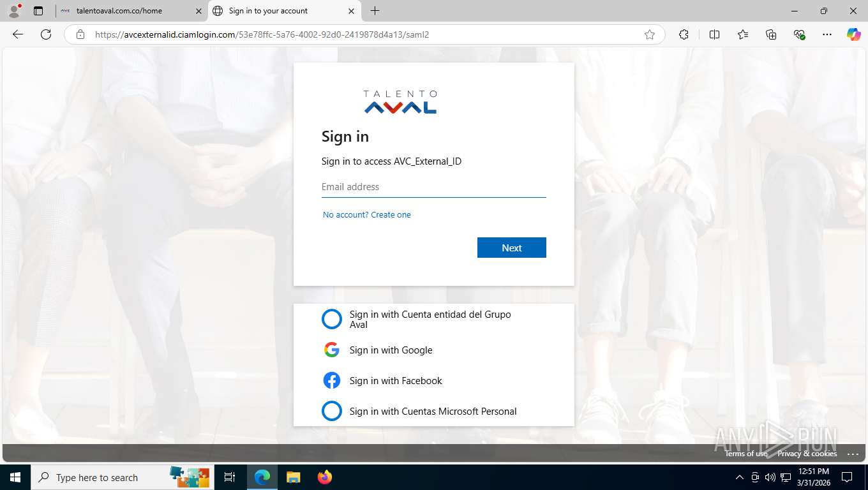868x490 pixels.
Task: Open Collections in the toolbar
Action: (771, 34)
